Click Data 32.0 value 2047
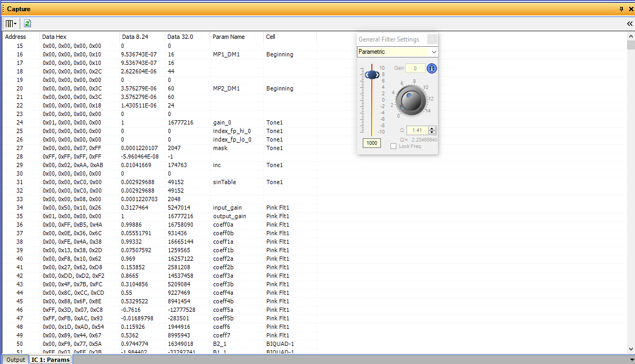This screenshot has width=635, height=364. 174,148
